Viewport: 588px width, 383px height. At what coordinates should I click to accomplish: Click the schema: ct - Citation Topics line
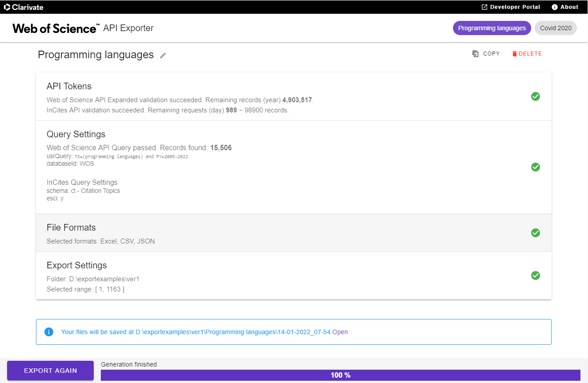click(x=83, y=191)
